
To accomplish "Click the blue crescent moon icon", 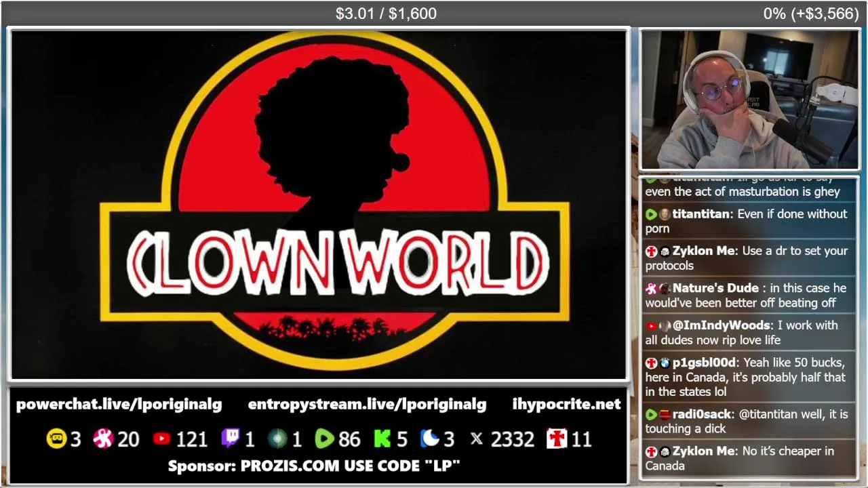I will [431, 439].
